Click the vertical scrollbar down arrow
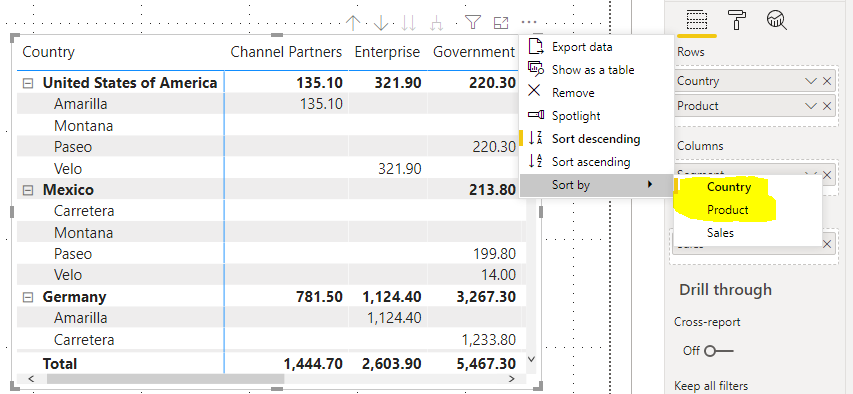The width and height of the screenshot is (853, 394). 532,360
